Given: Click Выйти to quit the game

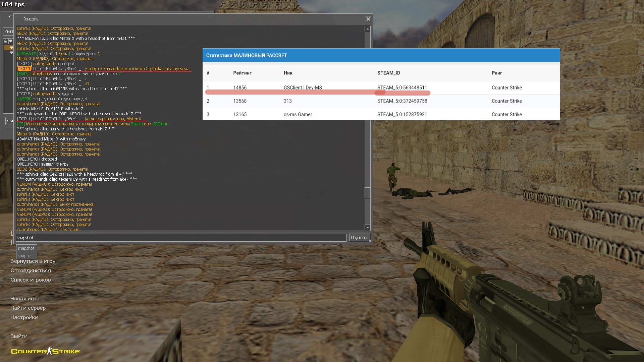Looking at the screenshot, I should point(19,336).
